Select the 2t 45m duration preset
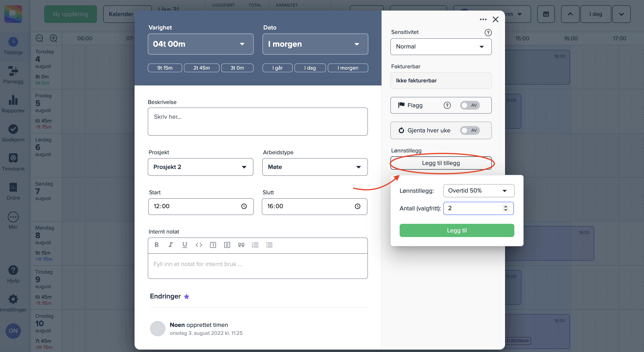 [202, 68]
